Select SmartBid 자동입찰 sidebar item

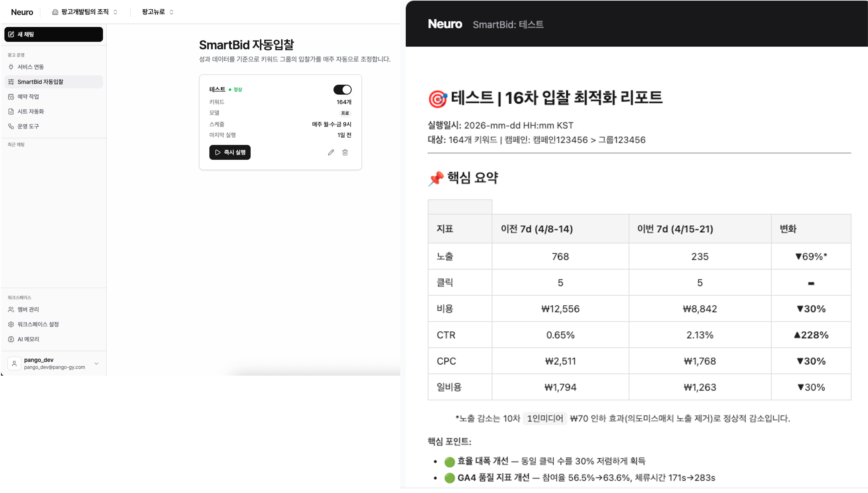53,82
